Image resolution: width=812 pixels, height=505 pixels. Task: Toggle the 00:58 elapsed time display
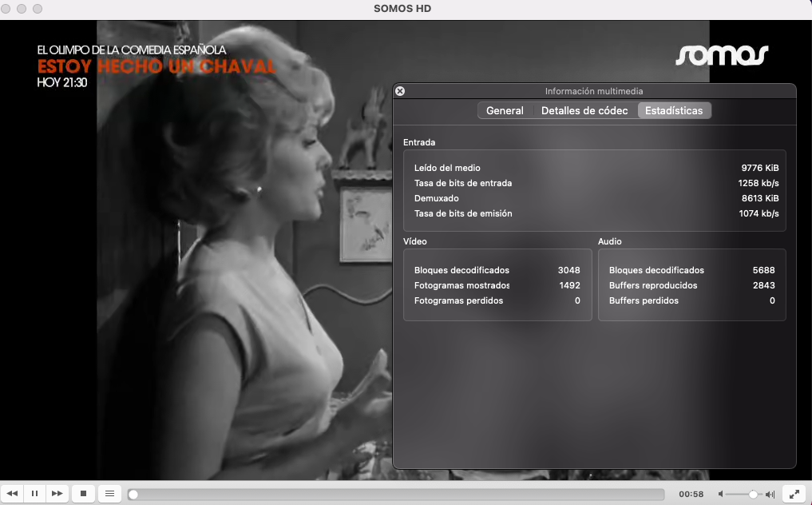[x=691, y=495]
